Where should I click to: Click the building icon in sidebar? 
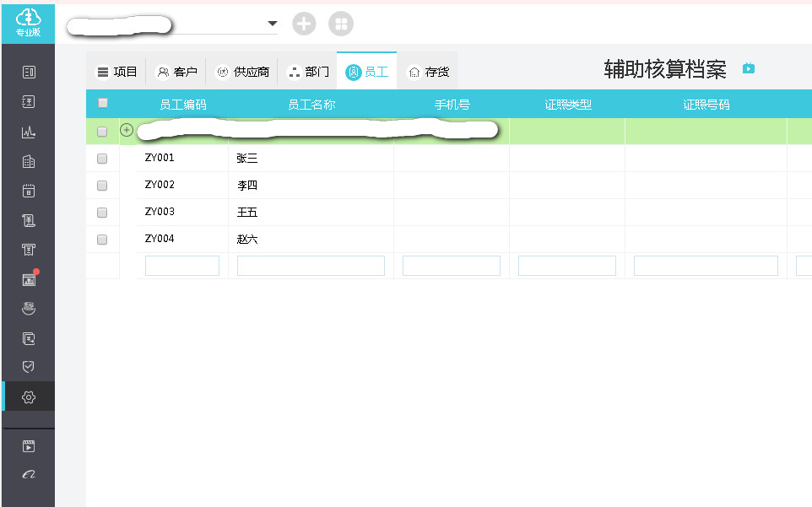tap(29, 161)
